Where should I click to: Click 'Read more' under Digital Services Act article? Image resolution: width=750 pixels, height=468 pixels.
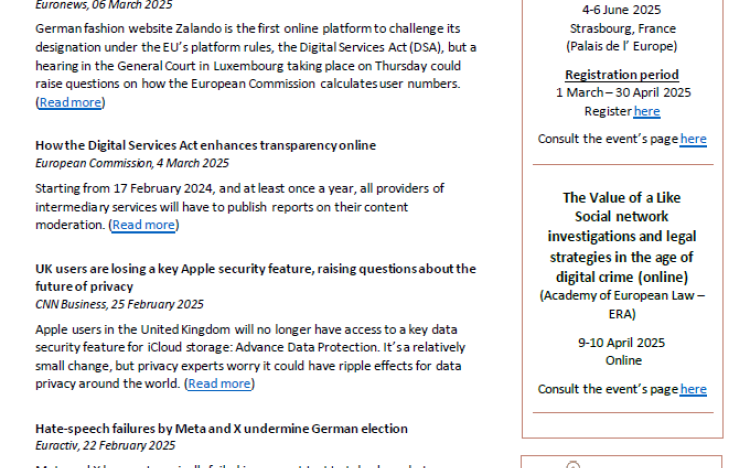[x=144, y=225]
